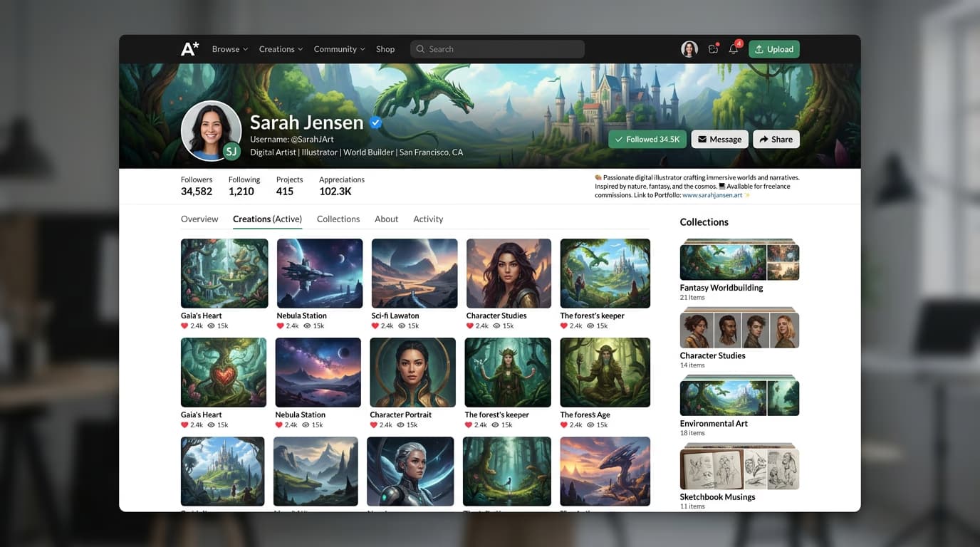Click the A* site logo
The height and width of the screenshot is (547, 980).
click(190, 49)
